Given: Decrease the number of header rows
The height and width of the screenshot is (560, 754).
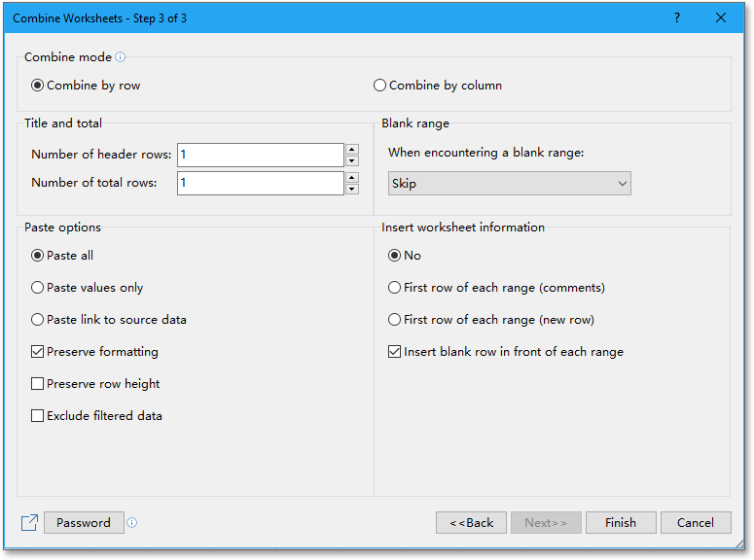Looking at the screenshot, I should pos(352,161).
